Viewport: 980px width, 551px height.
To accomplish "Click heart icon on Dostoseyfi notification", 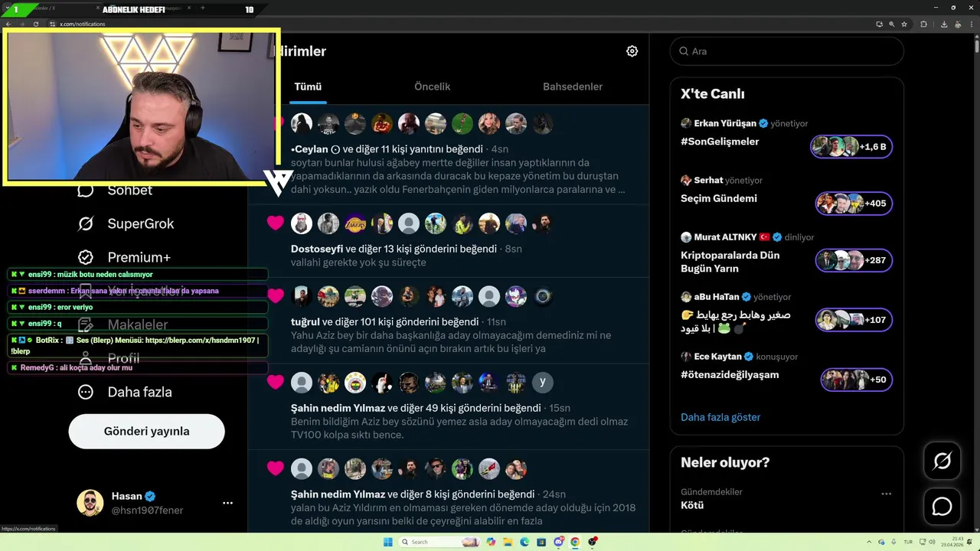I will pos(276,223).
